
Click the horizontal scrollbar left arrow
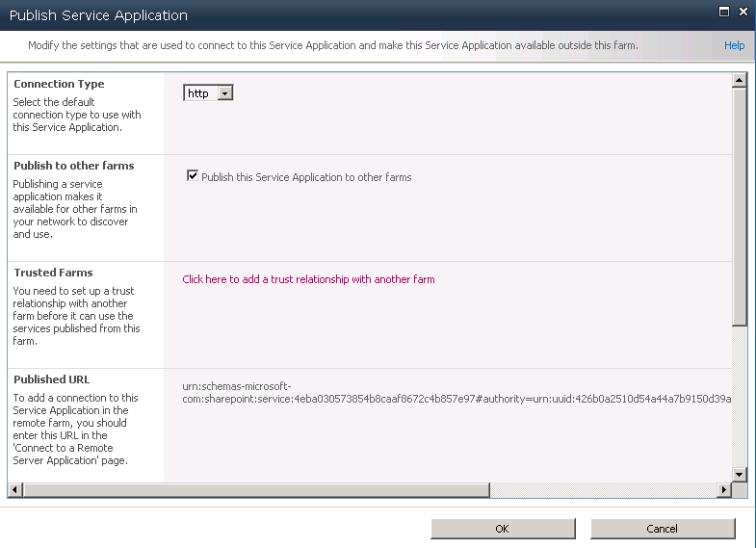coord(15,489)
